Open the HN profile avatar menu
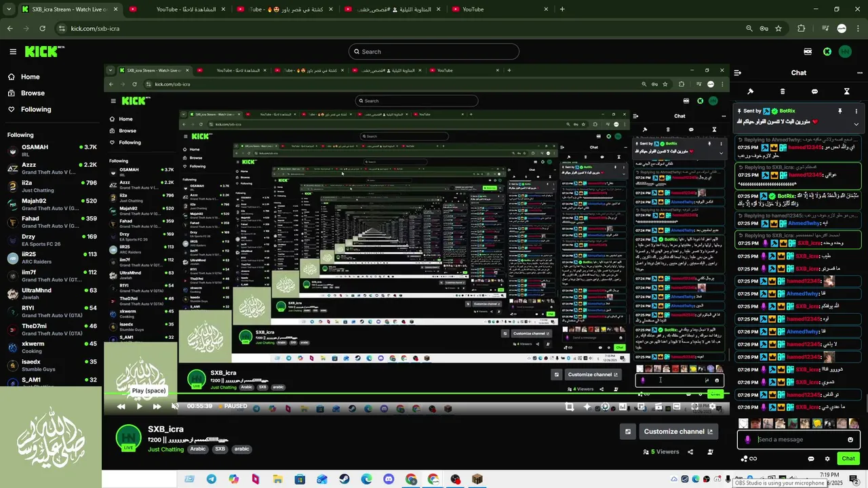868x488 pixels. 845,52
